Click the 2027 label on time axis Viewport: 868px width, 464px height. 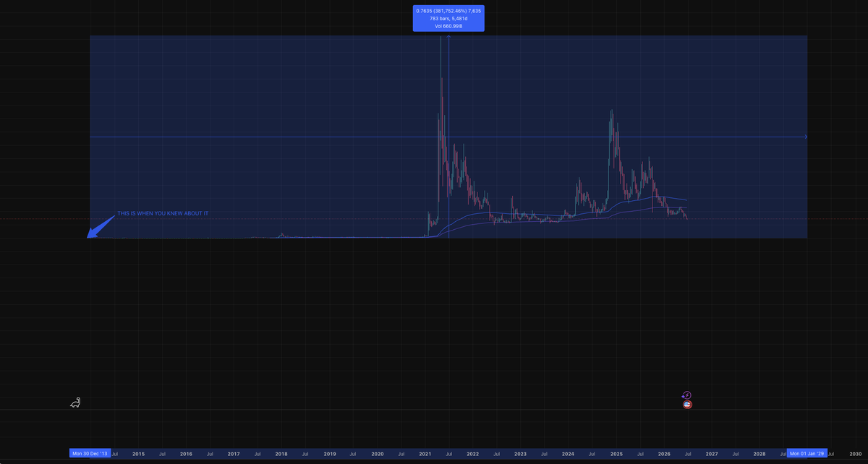click(712, 454)
